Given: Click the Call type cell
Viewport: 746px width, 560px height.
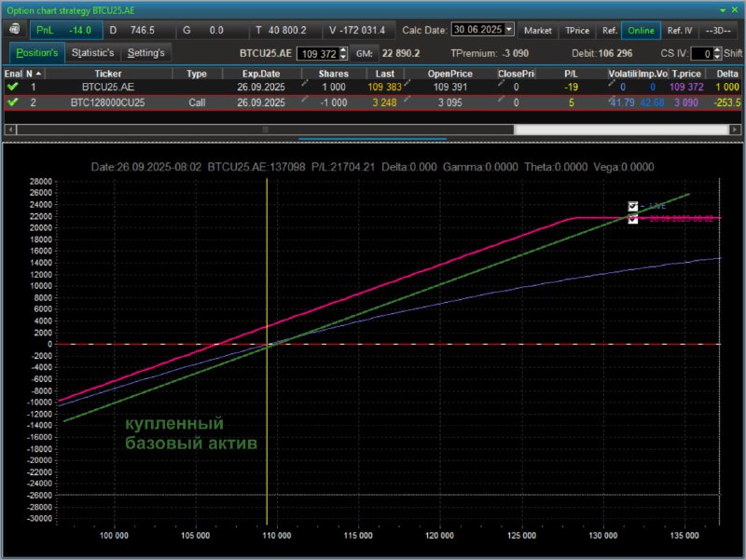Looking at the screenshot, I should (x=197, y=102).
